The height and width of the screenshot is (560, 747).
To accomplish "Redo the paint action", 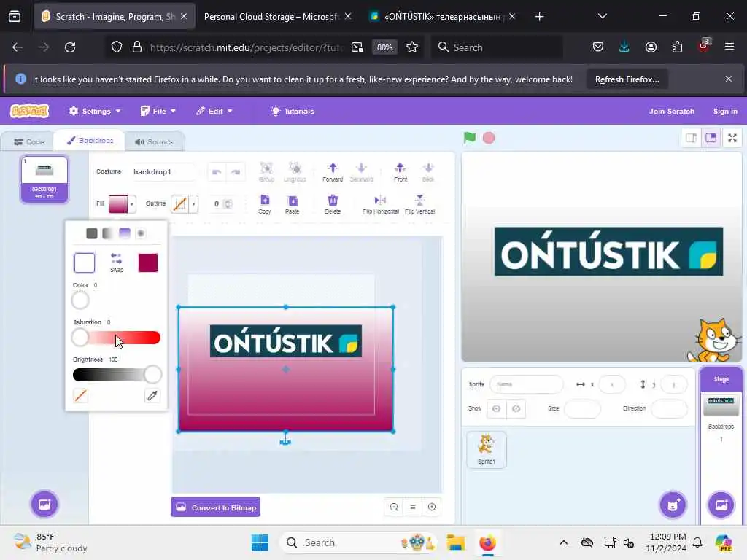I will pyautogui.click(x=236, y=172).
